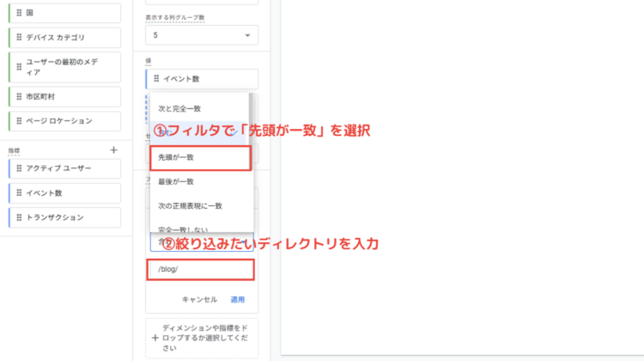Choose 次の正規表現に一致 in the match type list
This screenshot has width=644, height=361.
(x=199, y=205)
